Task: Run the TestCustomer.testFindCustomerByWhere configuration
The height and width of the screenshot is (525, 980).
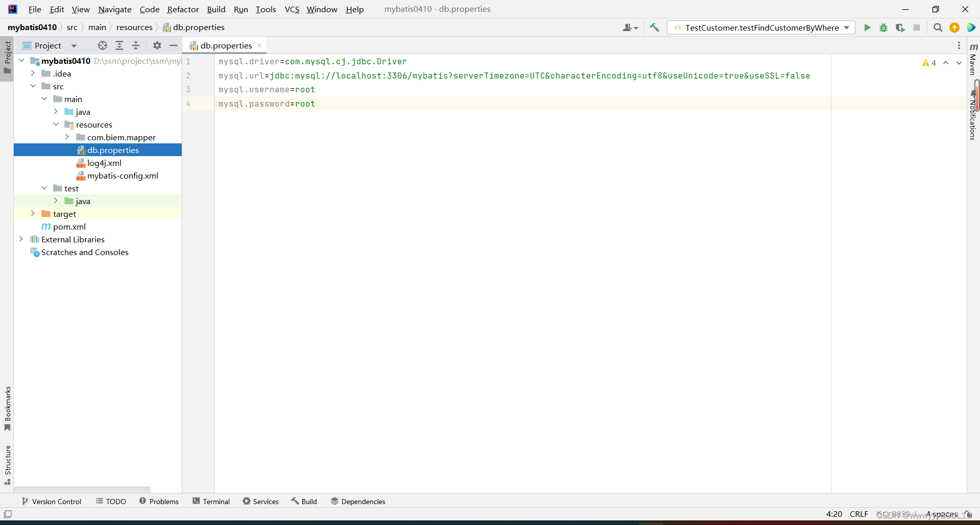Action: [x=868, y=28]
